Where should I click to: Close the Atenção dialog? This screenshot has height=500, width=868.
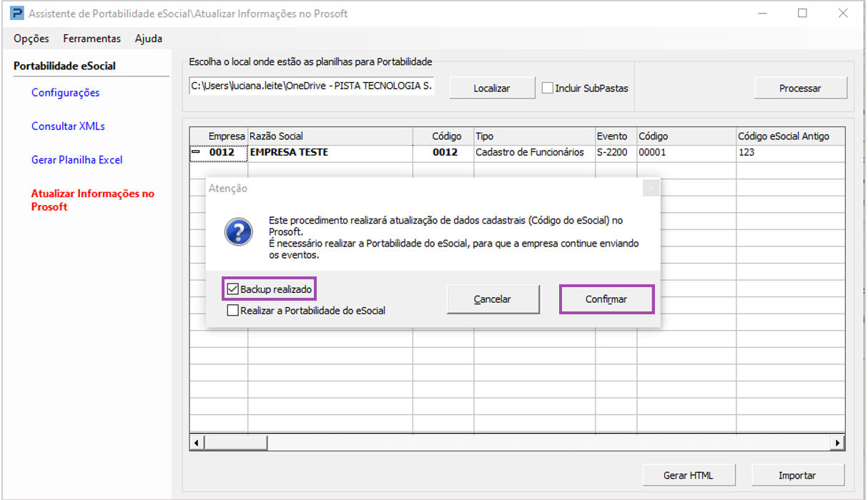tap(651, 189)
